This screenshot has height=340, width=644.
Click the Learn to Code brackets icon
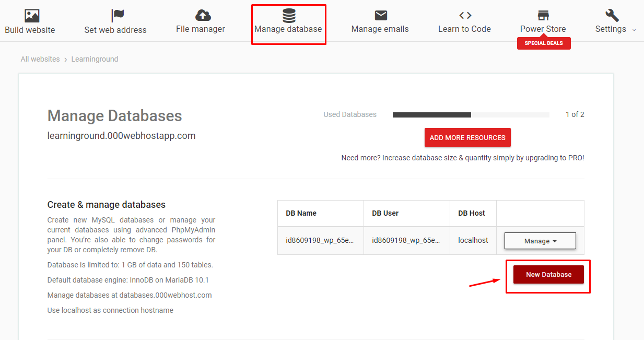pos(465,15)
